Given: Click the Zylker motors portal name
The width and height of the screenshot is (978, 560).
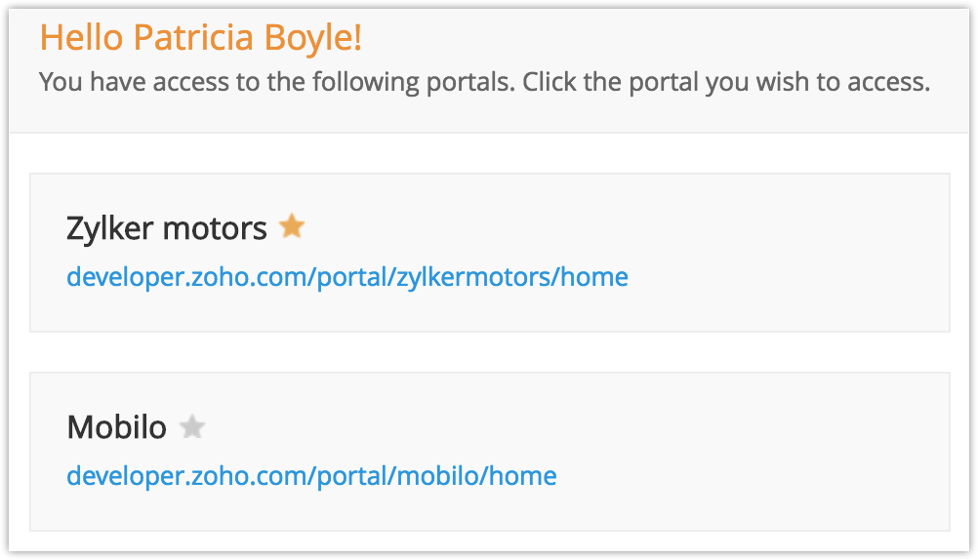Looking at the screenshot, I should (166, 228).
